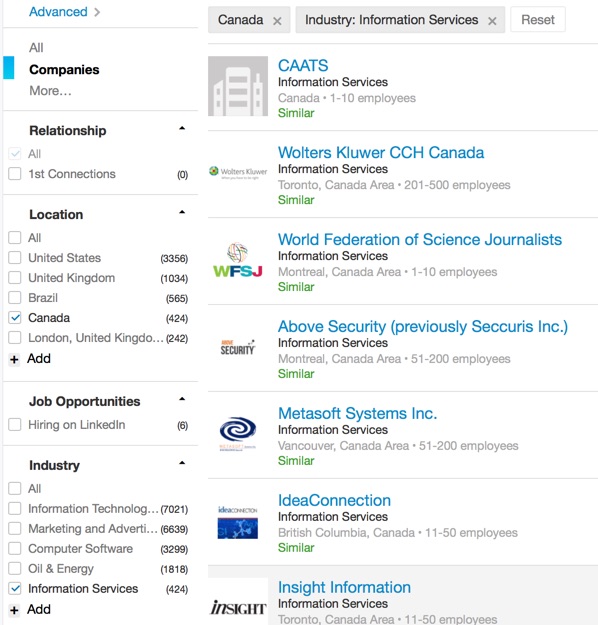The height and width of the screenshot is (625, 598).
Task: Click the Metasoft spiral logo
Action: click(238, 433)
